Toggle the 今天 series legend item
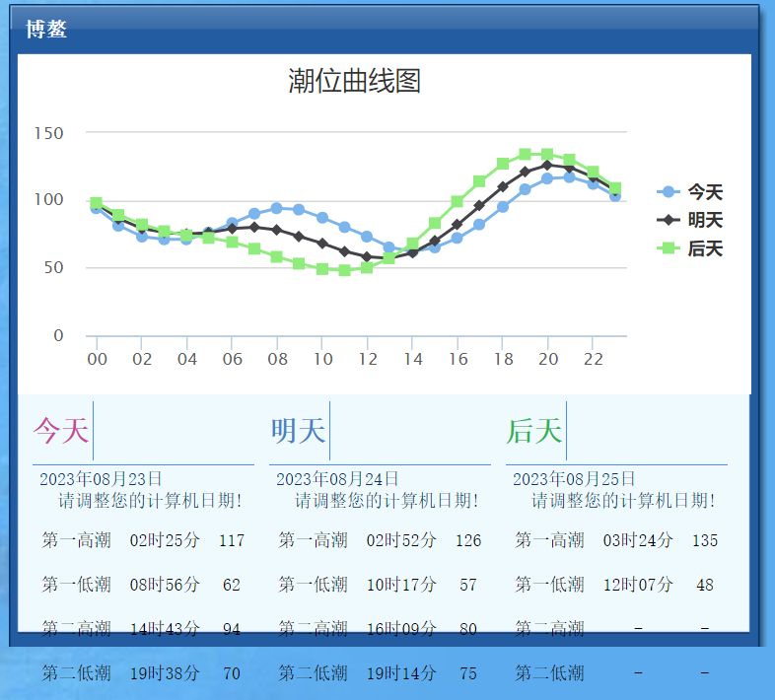The image size is (775, 700). coord(690,192)
